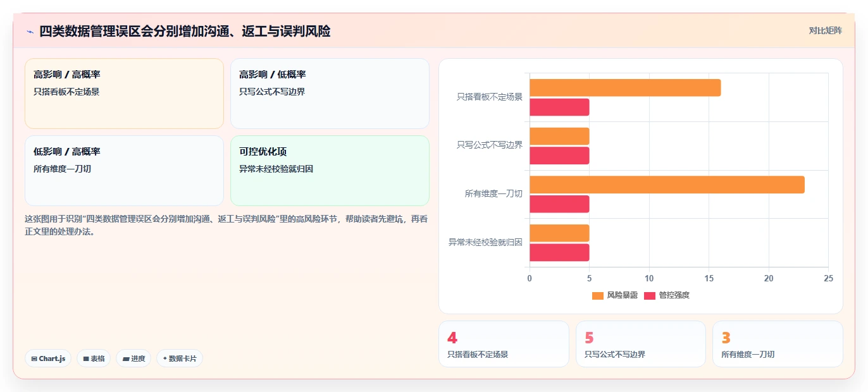The height and width of the screenshot is (392, 868).
Task: Click x-axis tick value 25
Action: point(828,278)
